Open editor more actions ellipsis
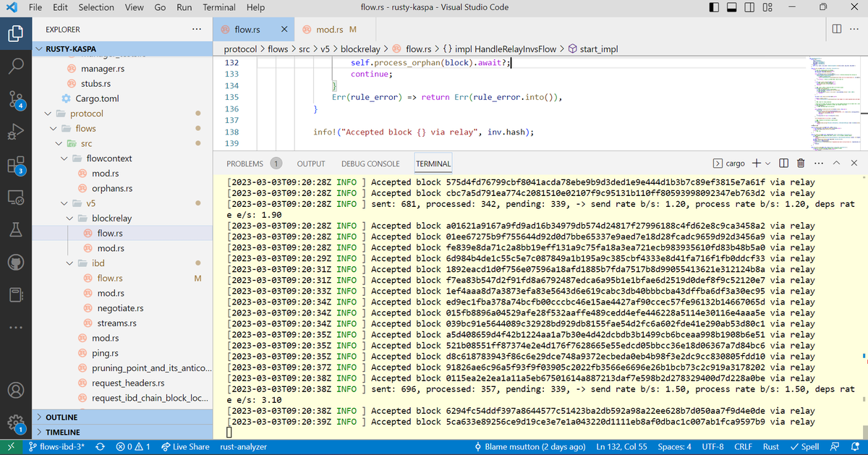This screenshot has width=868, height=455. pos(855,29)
